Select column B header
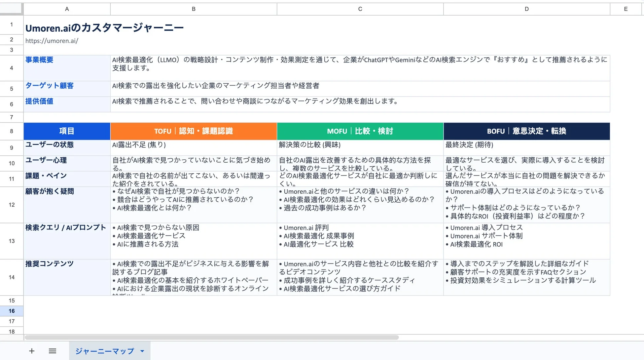644x360 pixels. 194,9
